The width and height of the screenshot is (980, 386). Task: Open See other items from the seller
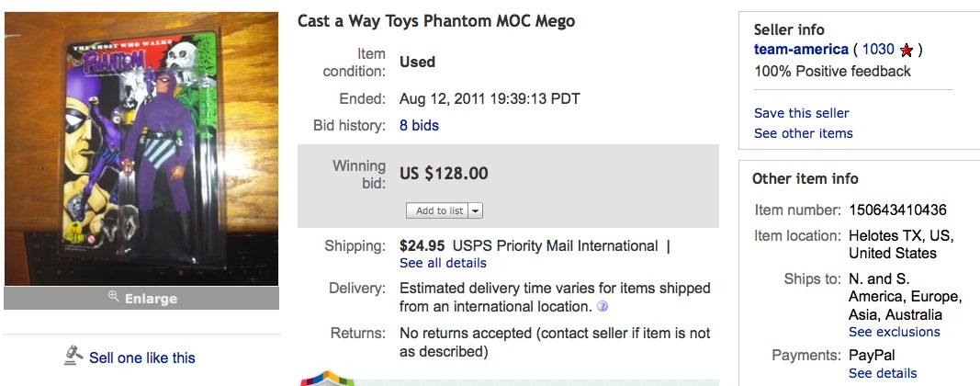(x=803, y=133)
